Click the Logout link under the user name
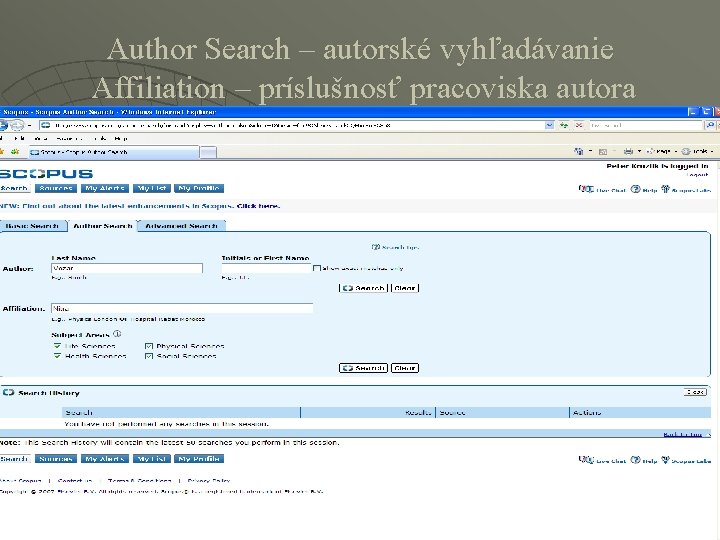The image size is (720, 540). point(698,174)
